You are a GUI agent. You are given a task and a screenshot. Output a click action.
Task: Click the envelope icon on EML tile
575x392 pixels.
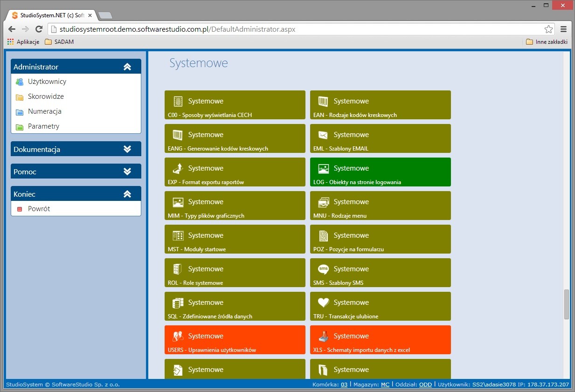click(x=323, y=135)
